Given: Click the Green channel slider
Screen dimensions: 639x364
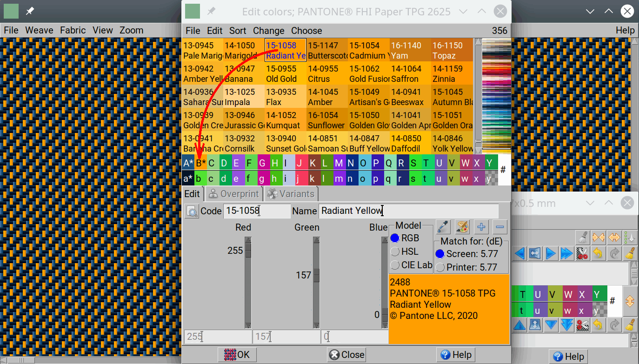Looking at the screenshot, I should coord(316,283).
